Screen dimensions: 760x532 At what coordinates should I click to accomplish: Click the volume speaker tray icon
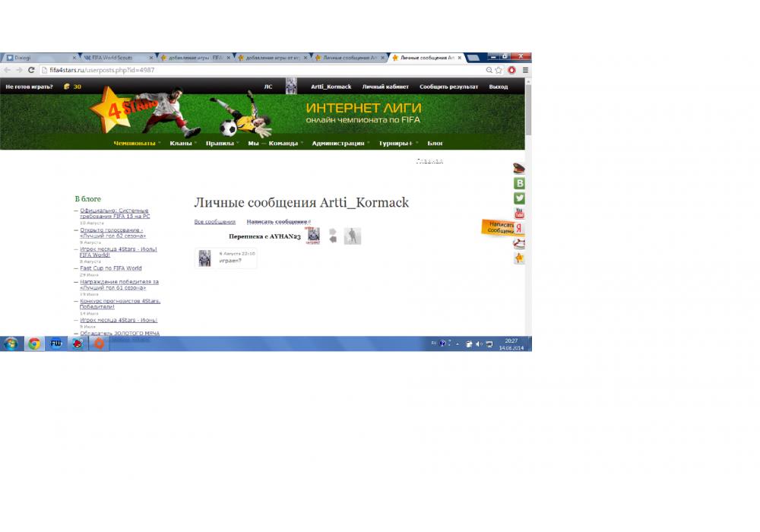tap(479, 344)
